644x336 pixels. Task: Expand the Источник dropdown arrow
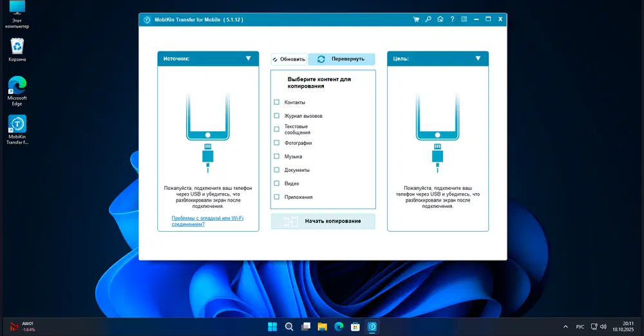click(249, 59)
